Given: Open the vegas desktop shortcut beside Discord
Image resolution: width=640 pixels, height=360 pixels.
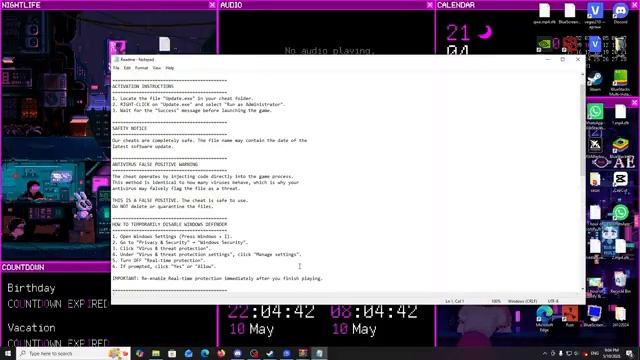Looking at the screenshot, I should click(595, 15).
